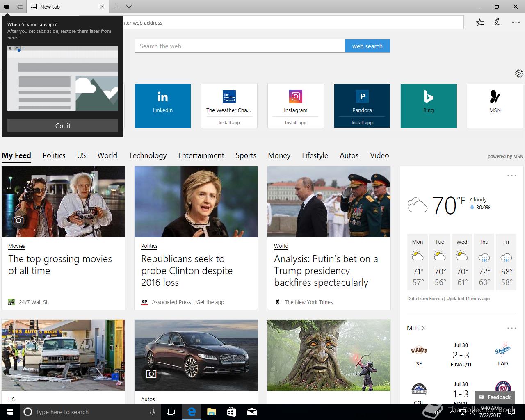Open the crashed van US article image
This screenshot has height=420, width=525.
click(x=63, y=355)
